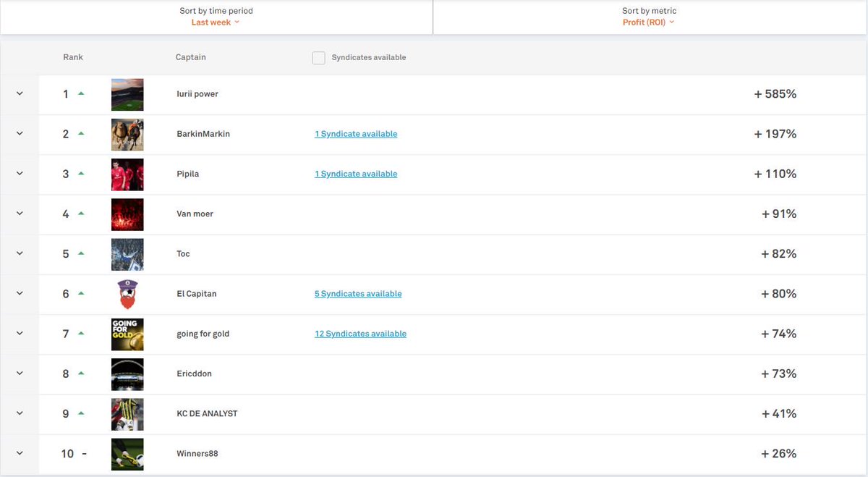Click the rank-up arrow next to rank 5
This screenshot has height=477, width=868.
[81, 253]
